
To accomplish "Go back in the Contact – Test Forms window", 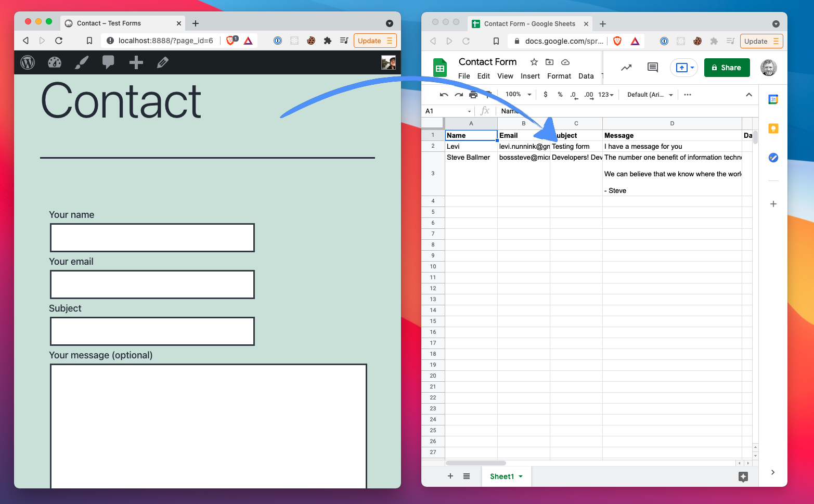I will coord(25,41).
